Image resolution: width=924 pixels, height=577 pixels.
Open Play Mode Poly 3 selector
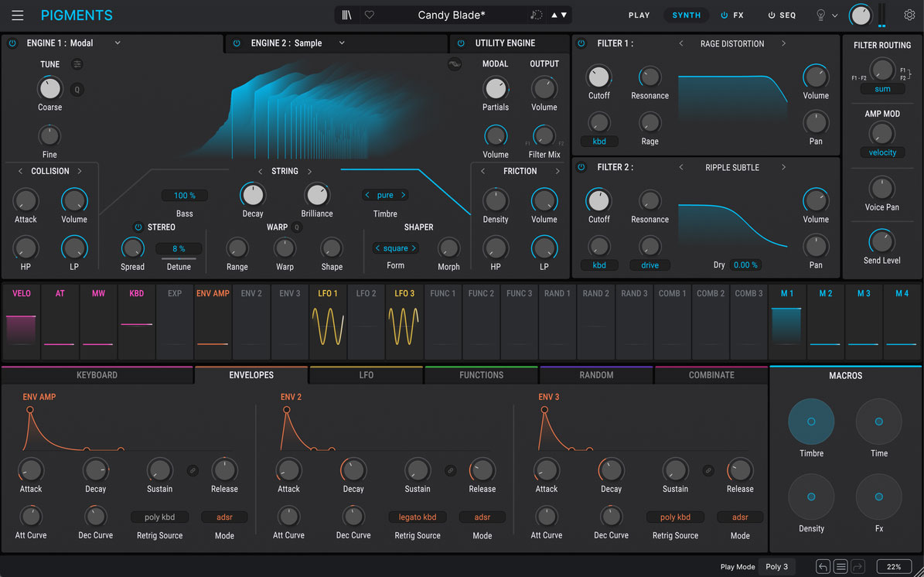click(x=776, y=567)
